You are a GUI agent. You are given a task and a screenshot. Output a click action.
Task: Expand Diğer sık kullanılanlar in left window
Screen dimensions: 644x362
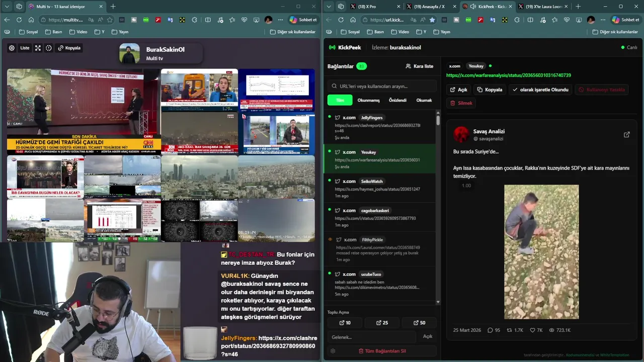pos(292,32)
